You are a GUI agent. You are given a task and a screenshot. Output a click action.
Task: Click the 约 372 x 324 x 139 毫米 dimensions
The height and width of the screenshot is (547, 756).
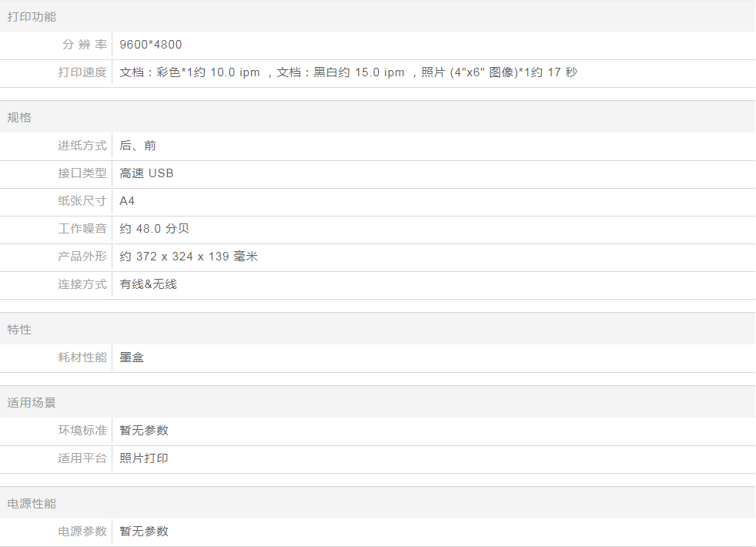(189, 257)
